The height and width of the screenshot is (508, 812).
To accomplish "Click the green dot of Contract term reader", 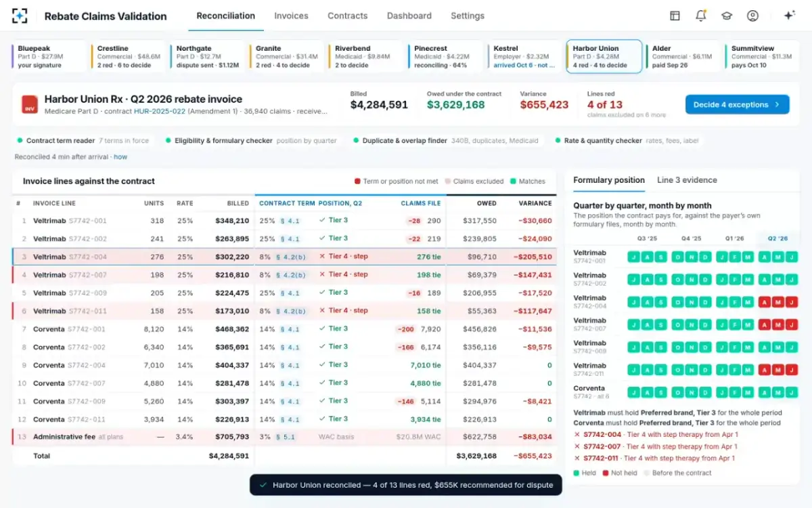I will tap(20, 140).
